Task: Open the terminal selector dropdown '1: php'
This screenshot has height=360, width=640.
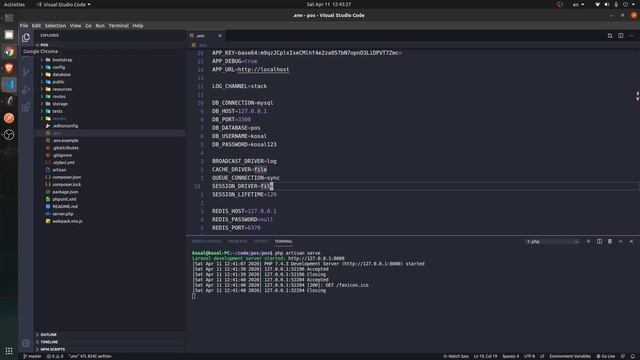Action: pos(552,242)
